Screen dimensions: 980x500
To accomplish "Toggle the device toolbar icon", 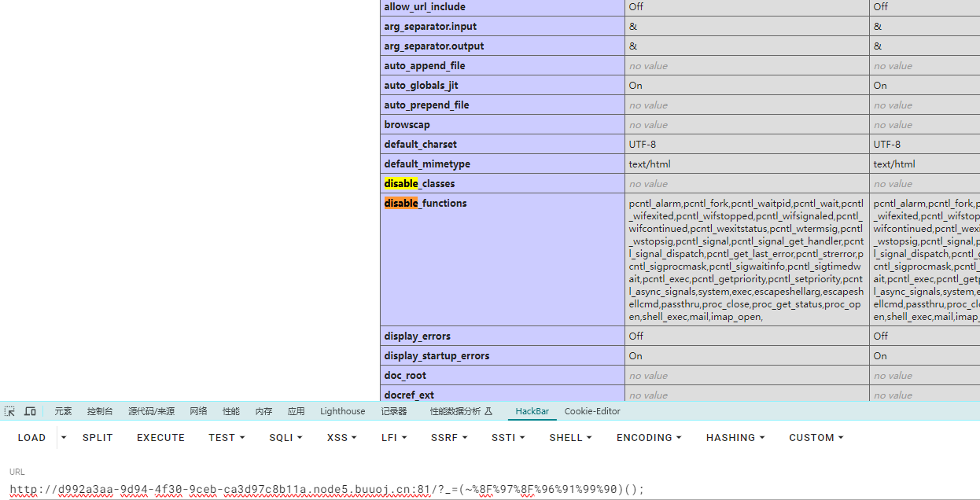I will click(30, 411).
